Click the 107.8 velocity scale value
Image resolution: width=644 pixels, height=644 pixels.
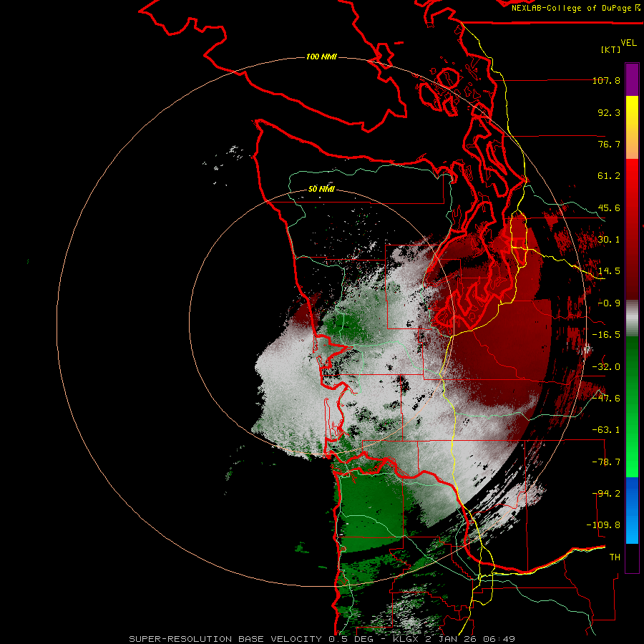(x=606, y=80)
